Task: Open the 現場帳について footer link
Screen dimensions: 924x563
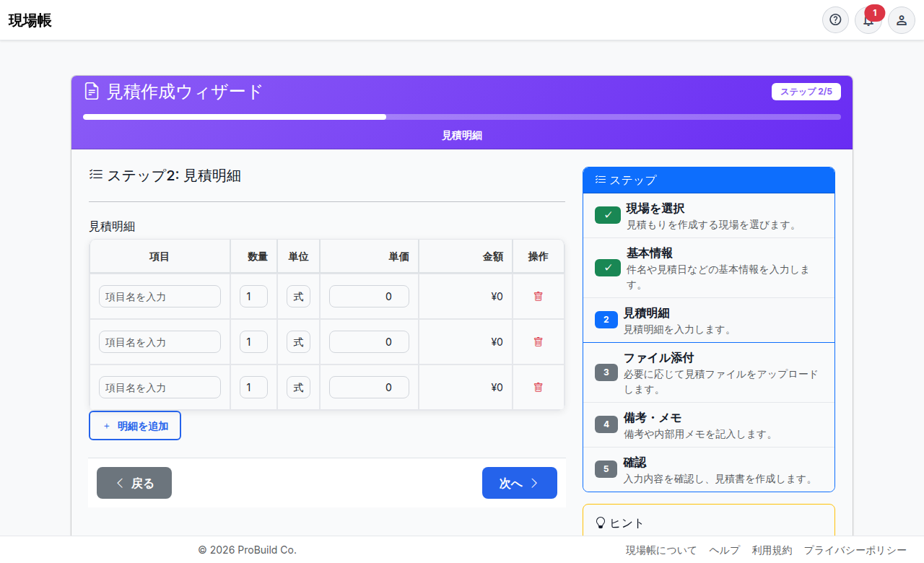Action: point(661,550)
